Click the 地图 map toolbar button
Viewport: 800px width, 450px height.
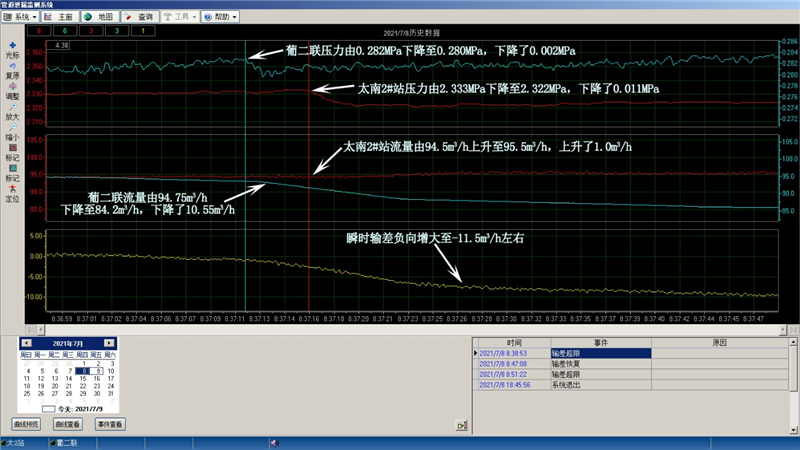coord(99,17)
